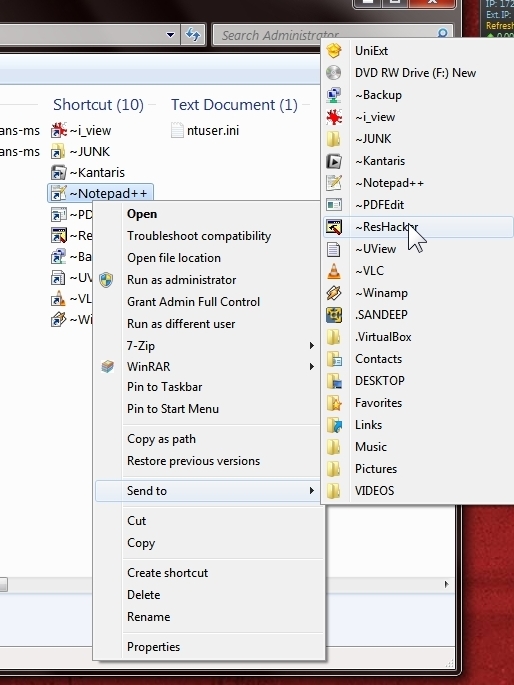This screenshot has width=514, height=685.
Task: Collapse the Text Document (1) group header
Action: click(x=234, y=105)
